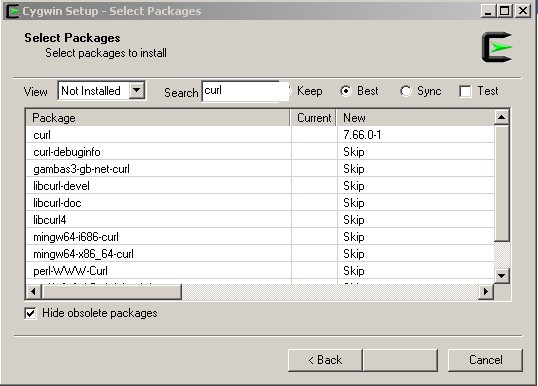Viewport: 538px width, 386px height.
Task: Click the horizontal scrollbar right arrow
Action: click(x=486, y=292)
